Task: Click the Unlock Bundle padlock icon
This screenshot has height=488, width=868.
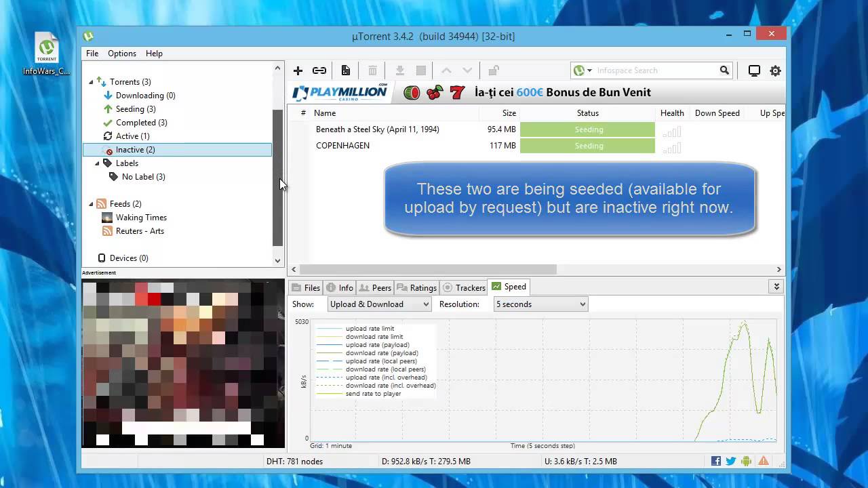Action: 494,70
